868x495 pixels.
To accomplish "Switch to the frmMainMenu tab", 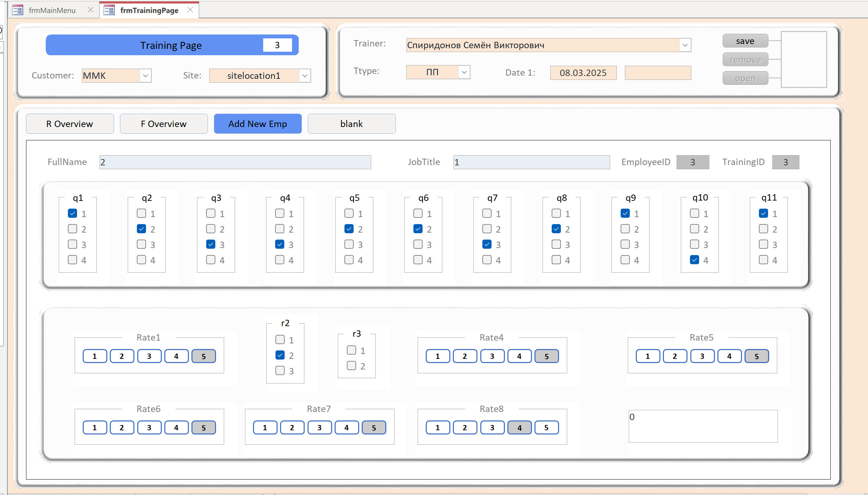I will (x=52, y=10).
